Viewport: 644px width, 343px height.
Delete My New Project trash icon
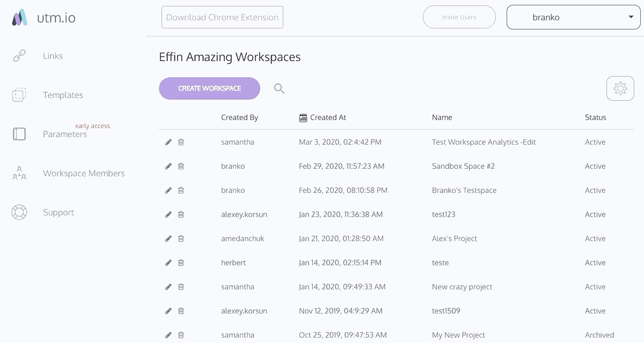(x=181, y=335)
